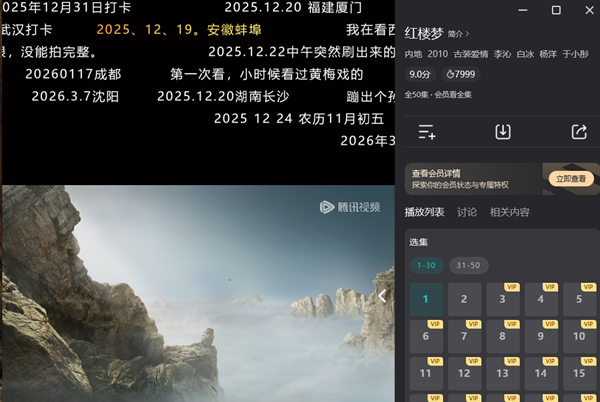Choose episode 13 from the list
The image size is (600, 402).
502,373
